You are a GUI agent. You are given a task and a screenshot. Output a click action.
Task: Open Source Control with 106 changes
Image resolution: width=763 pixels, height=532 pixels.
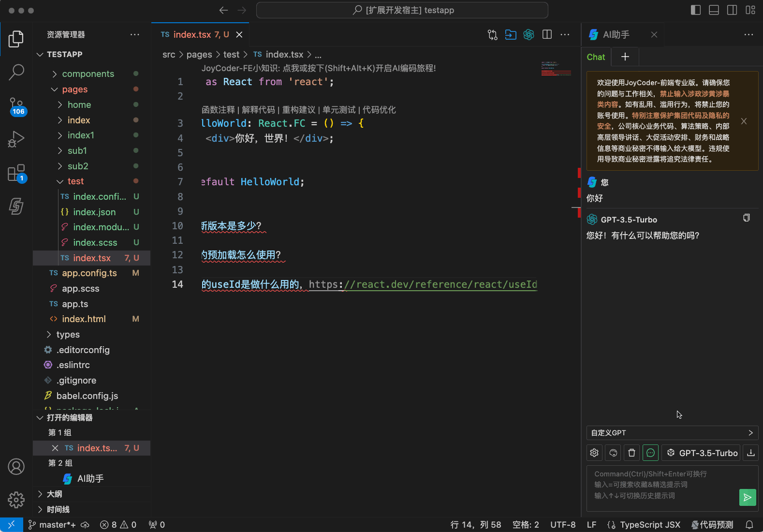click(x=16, y=106)
